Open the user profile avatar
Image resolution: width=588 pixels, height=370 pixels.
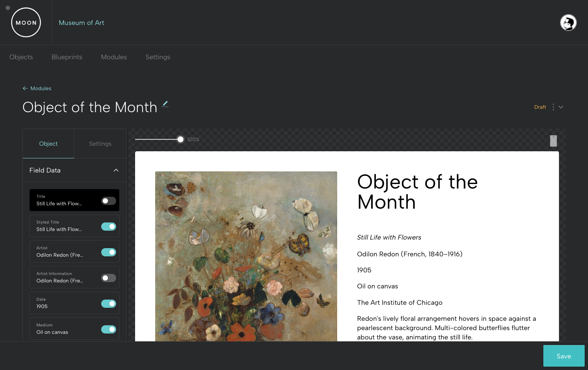(568, 23)
